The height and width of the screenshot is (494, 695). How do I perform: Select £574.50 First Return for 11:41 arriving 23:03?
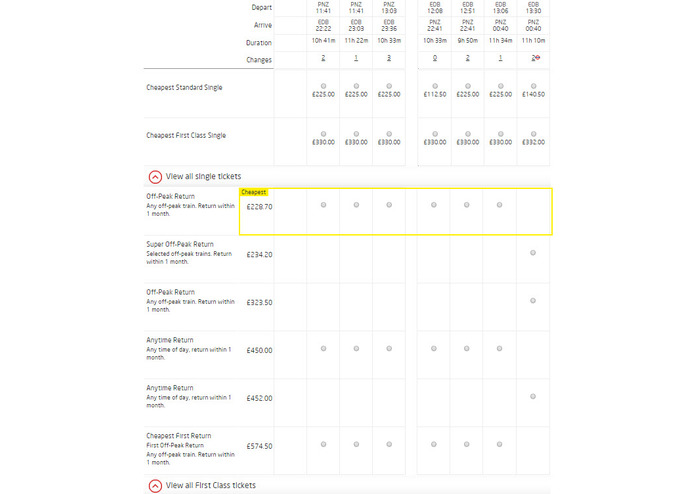click(x=356, y=444)
